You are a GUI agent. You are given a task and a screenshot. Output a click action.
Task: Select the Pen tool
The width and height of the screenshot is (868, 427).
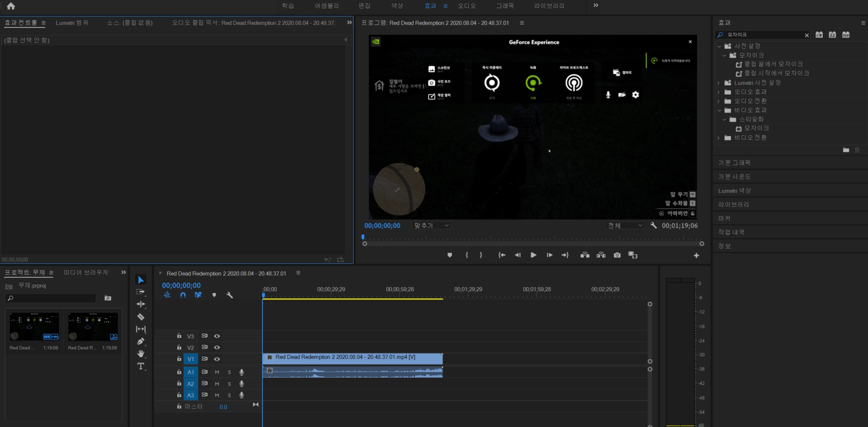click(x=141, y=341)
